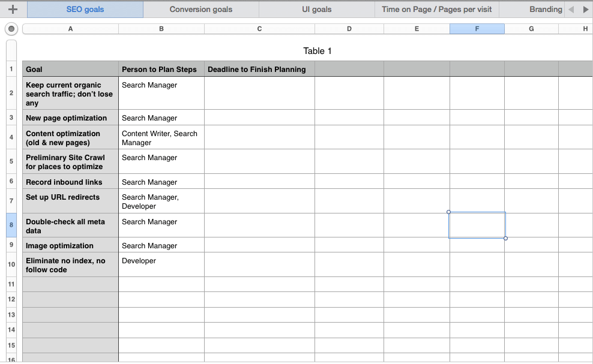Select the New page optimization cell
Screen dimensions: 593x364
click(70, 118)
